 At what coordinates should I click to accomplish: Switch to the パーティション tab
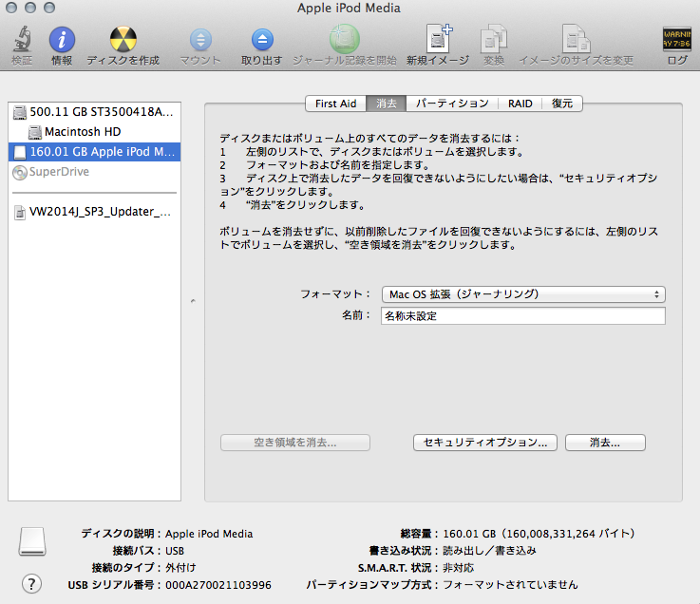pyautogui.click(x=452, y=104)
